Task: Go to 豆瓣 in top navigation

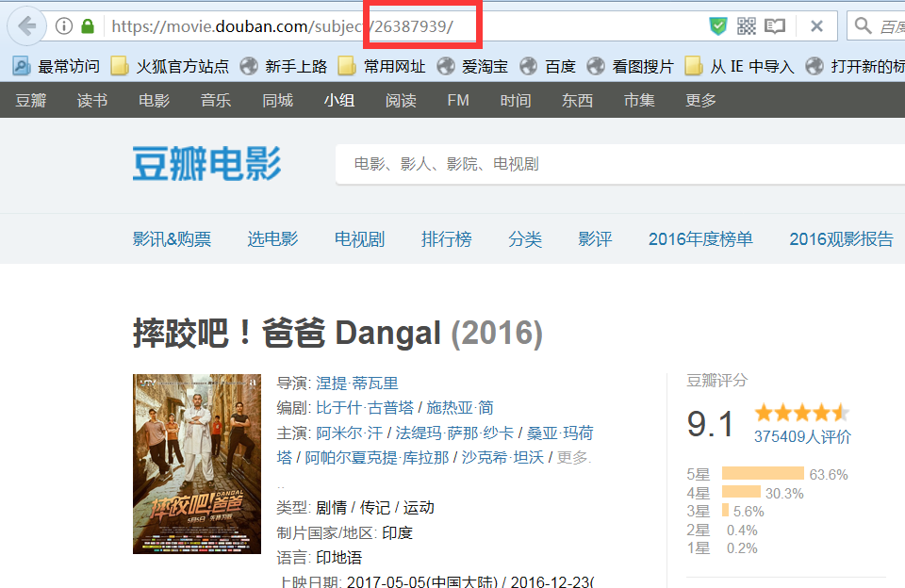Action: point(31,101)
